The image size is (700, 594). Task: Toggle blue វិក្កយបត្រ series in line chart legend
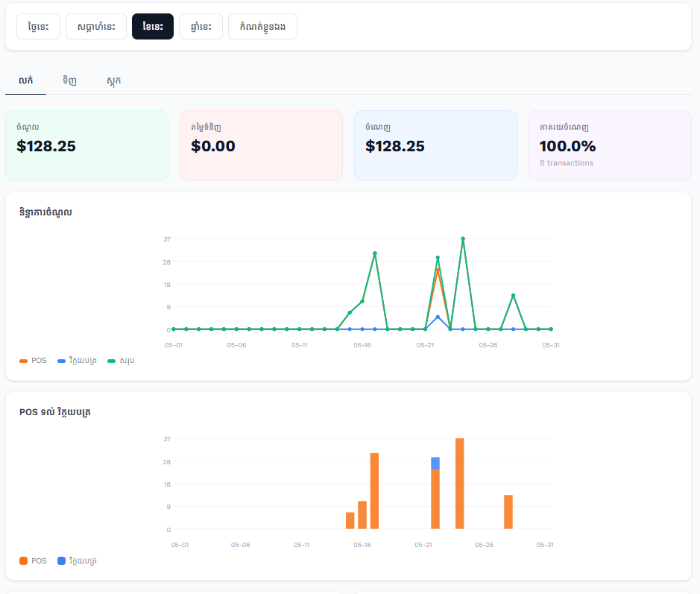click(x=78, y=361)
